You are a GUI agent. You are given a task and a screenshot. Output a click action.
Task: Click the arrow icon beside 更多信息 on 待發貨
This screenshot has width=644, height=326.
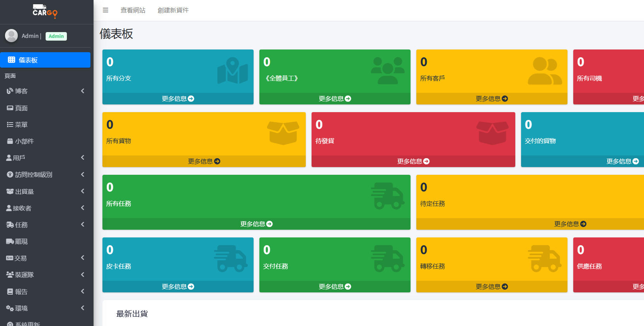point(426,161)
